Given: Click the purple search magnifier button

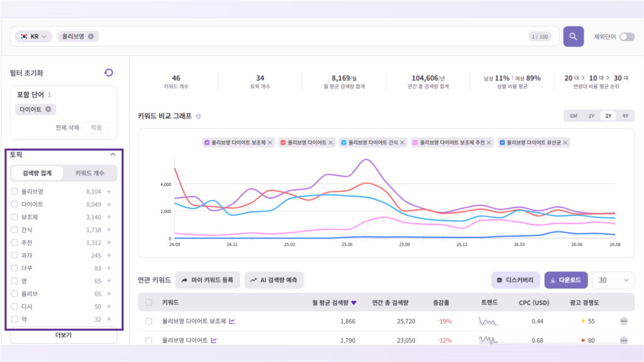Looking at the screenshot, I should tap(574, 36).
